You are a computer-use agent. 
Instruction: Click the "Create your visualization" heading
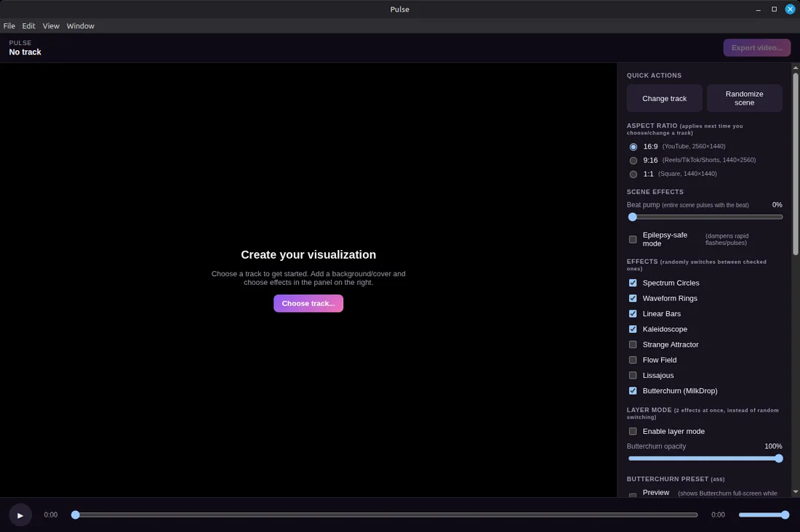(308, 254)
